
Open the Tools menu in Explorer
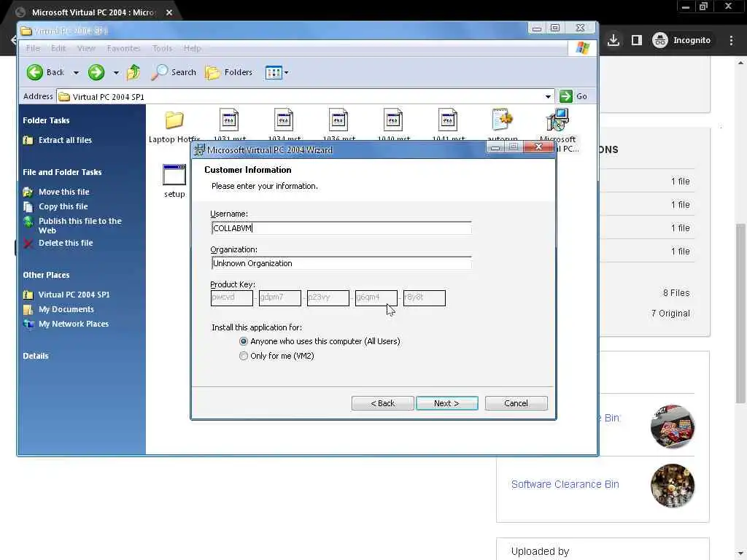tap(162, 48)
